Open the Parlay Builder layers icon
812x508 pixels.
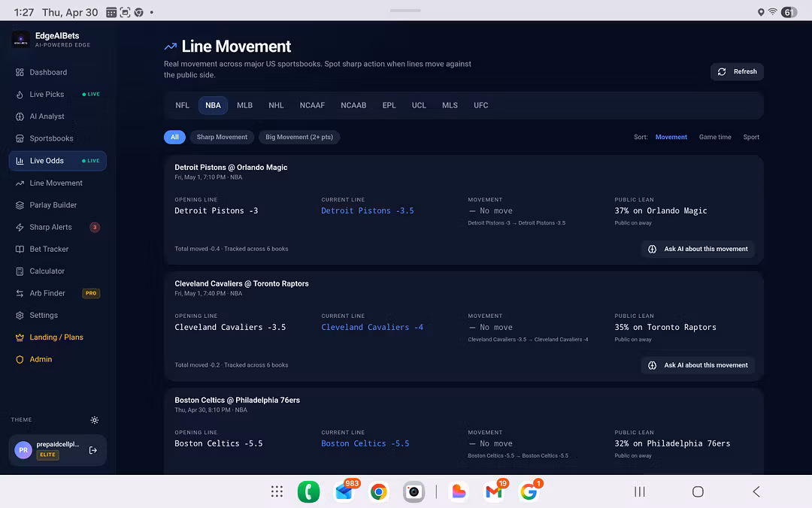tap(20, 205)
